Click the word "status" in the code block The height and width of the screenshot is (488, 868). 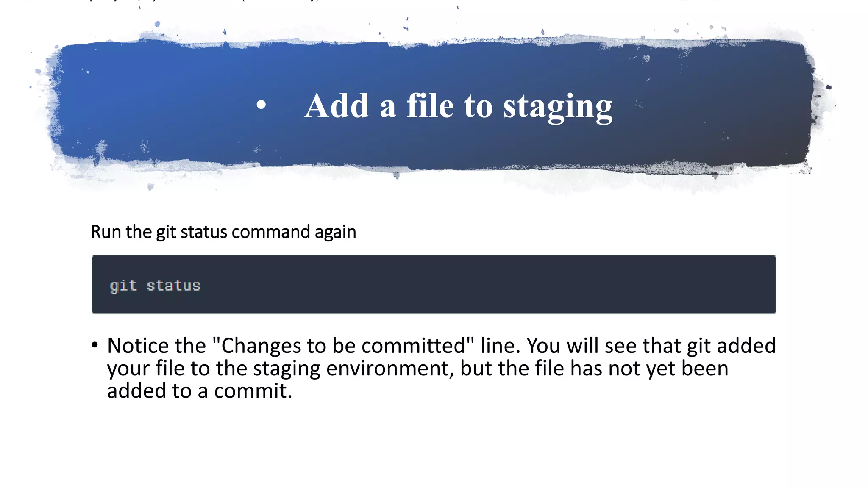(x=173, y=286)
